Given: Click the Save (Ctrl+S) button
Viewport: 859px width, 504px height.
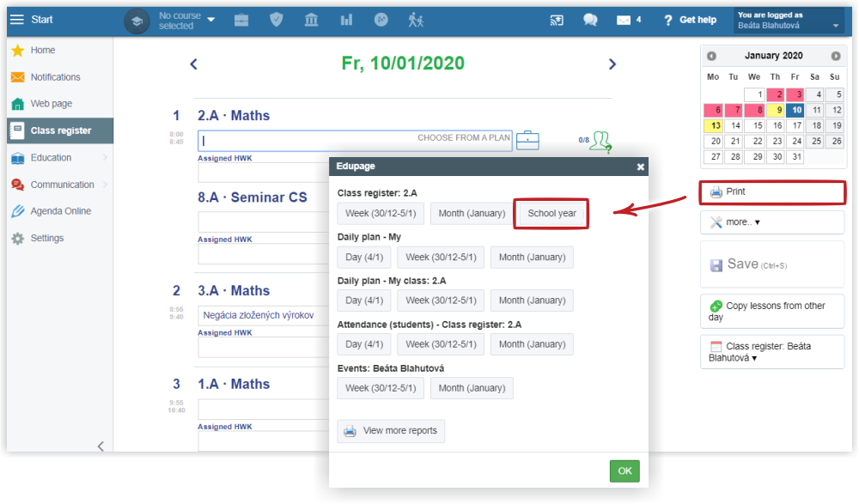Looking at the screenshot, I should (x=772, y=264).
